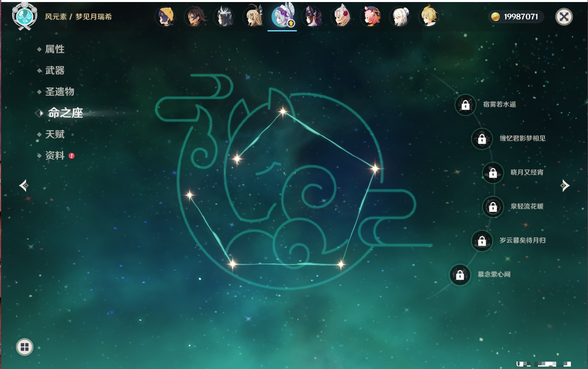Click the 泉轻流花暖 constellation label

coord(527,206)
